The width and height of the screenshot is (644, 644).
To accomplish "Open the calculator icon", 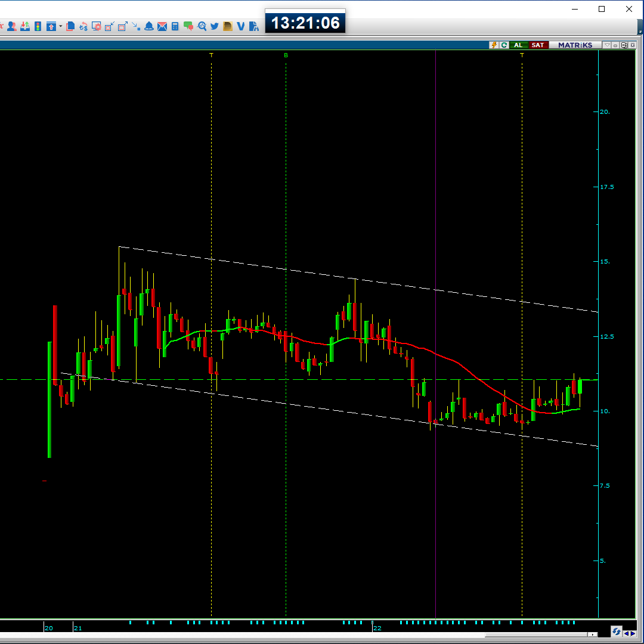I will click(x=175, y=27).
